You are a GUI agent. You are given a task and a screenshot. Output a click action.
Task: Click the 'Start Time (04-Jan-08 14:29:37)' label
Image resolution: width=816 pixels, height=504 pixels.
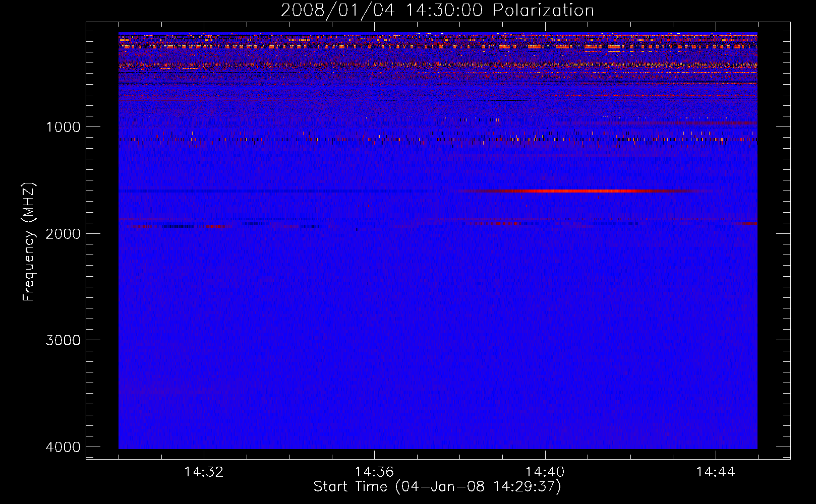(x=437, y=487)
